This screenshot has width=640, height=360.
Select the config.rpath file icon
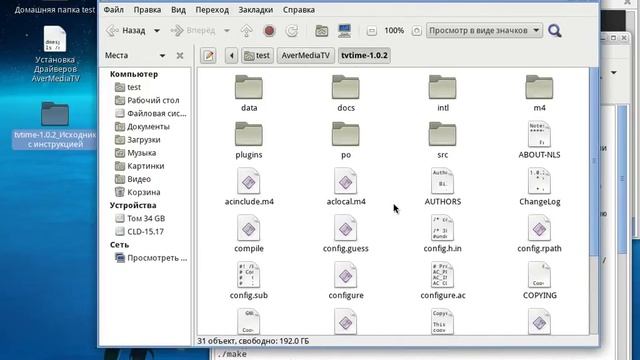pyautogui.click(x=539, y=228)
